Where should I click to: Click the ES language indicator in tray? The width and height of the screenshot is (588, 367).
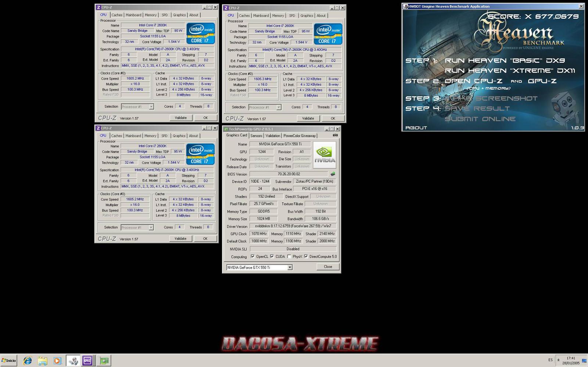click(x=550, y=360)
